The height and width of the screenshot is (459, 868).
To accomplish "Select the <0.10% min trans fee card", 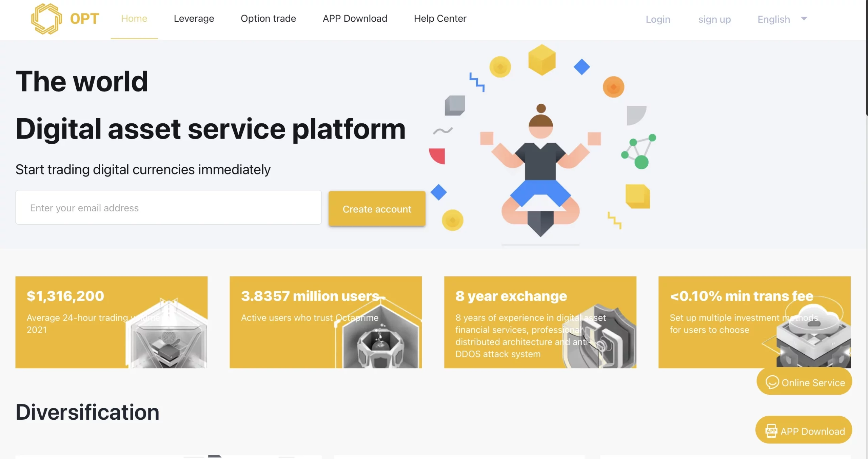I will click(x=754, y=322).
